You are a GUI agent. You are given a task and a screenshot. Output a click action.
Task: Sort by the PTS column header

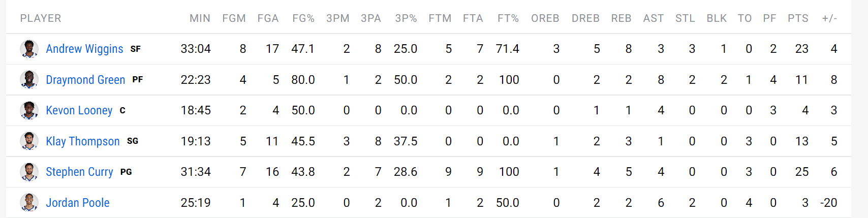pos(798,18)
